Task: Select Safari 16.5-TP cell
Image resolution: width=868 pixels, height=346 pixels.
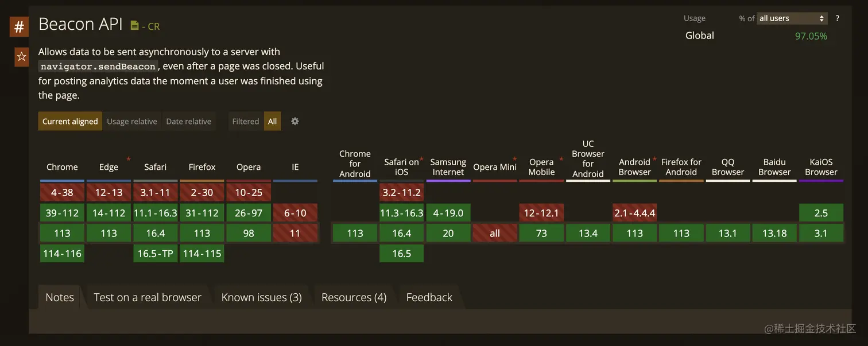Action: click(156, 253)
